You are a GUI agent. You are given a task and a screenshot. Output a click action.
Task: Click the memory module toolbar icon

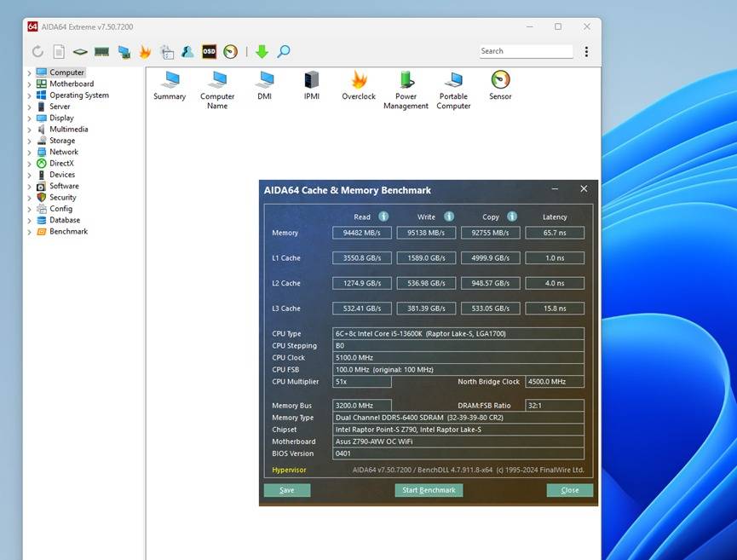[101, 51]
